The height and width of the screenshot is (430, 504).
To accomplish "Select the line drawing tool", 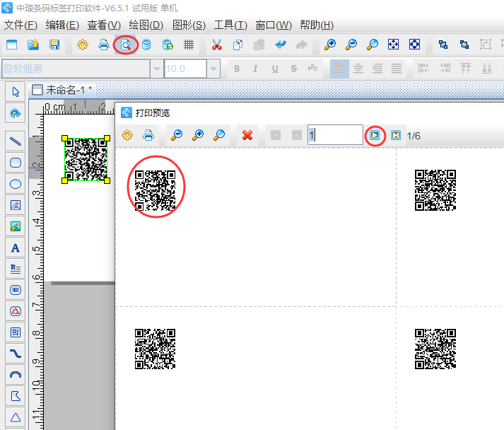I will [x=16, y=141].
